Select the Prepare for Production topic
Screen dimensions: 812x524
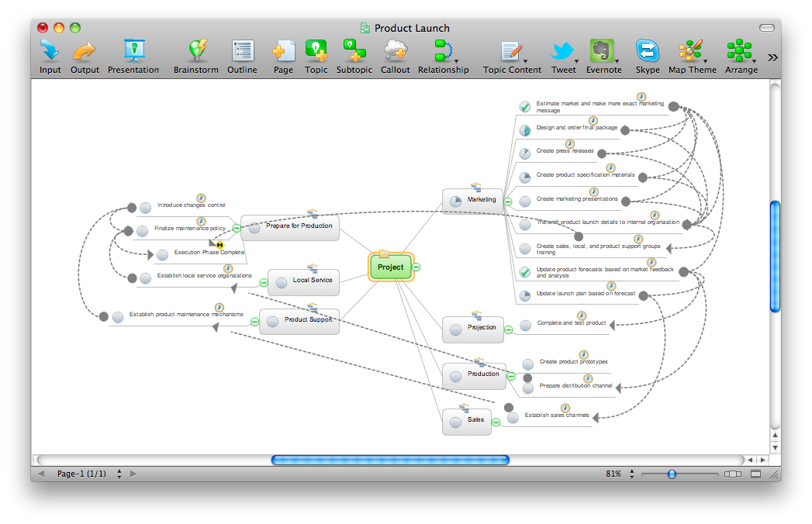pyautogui.click(x=290, y=228)
